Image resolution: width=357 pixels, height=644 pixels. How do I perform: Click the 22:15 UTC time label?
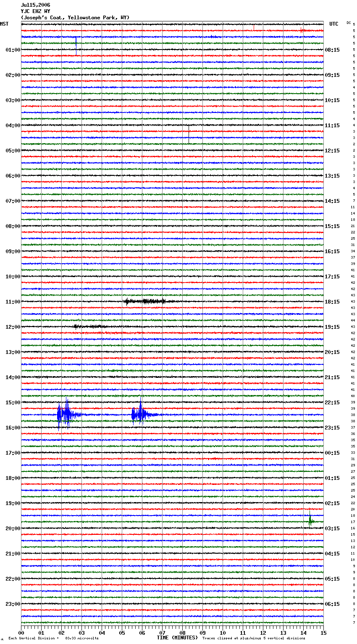click(x=332, y=403)
